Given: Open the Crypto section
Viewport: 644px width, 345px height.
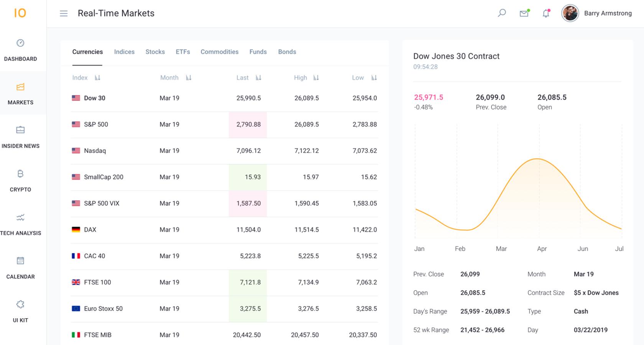Looking at the screenshot, I should click(x=21, y=179).
